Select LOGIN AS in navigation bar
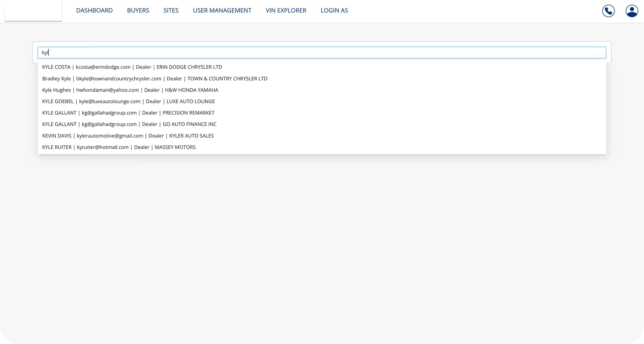The height and width of the screenshot is (344, 644). (334, 10)
